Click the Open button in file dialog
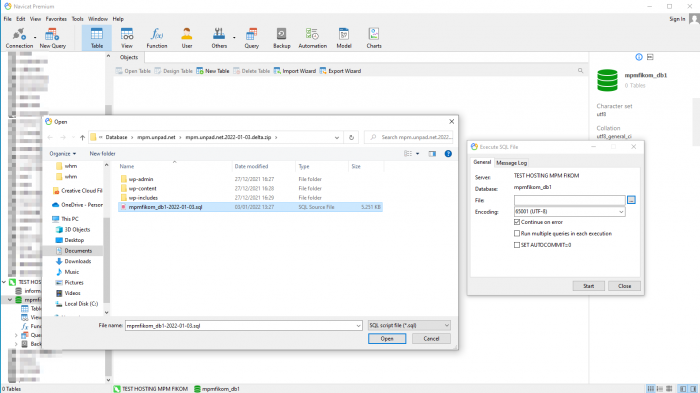Image resolution: width=700 pixels, height=393 pixels. (x=387, y=339)
